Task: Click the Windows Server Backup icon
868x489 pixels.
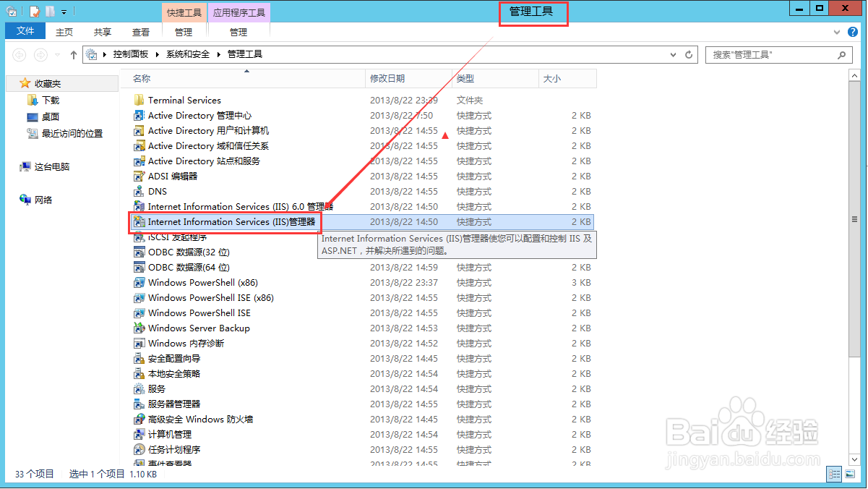Action: (x=139, y=328)
